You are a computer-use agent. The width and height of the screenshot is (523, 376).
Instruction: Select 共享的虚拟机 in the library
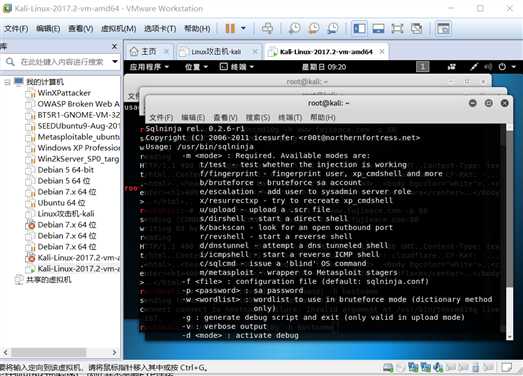click(49, 280)
